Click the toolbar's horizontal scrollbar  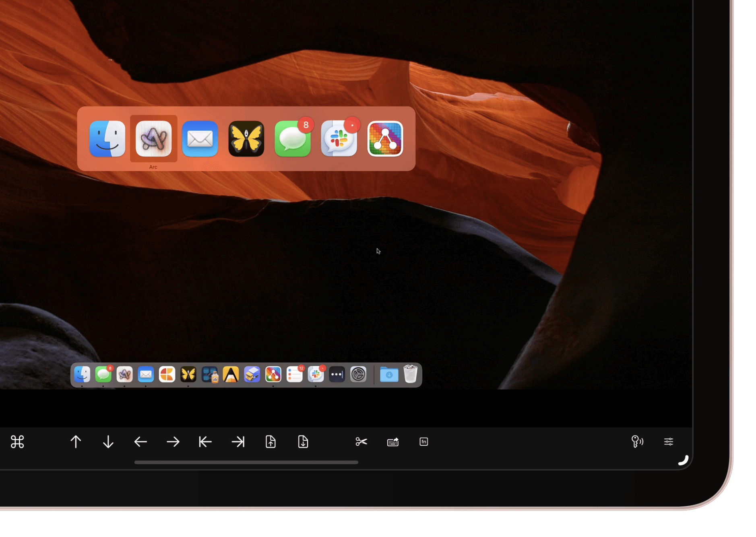tap(246, 462)
